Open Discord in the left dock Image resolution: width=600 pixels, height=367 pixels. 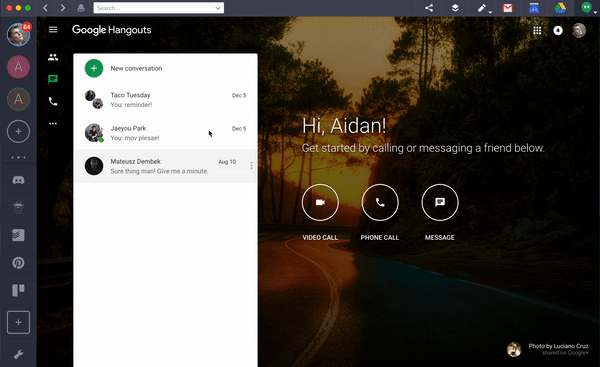18,180
